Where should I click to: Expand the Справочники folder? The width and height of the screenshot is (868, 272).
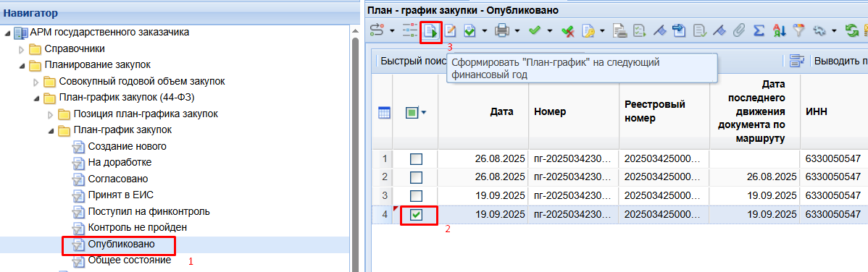point(22,49)
